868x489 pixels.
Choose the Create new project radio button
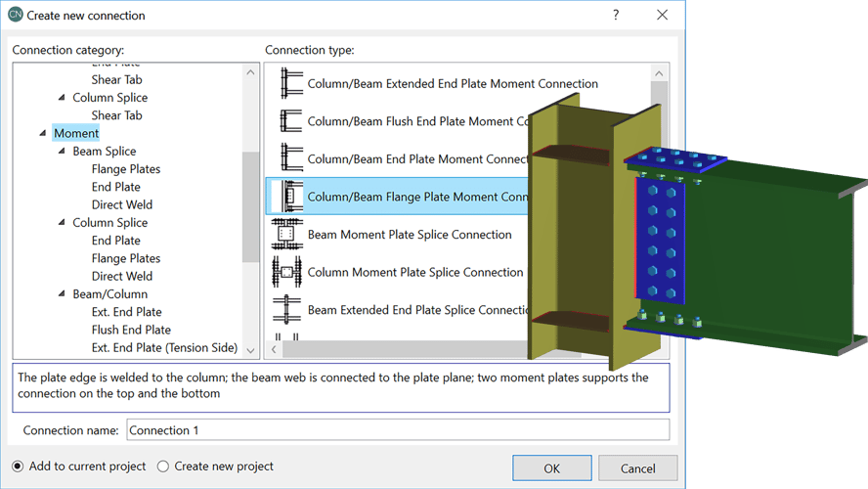click(x=163, y=467)
